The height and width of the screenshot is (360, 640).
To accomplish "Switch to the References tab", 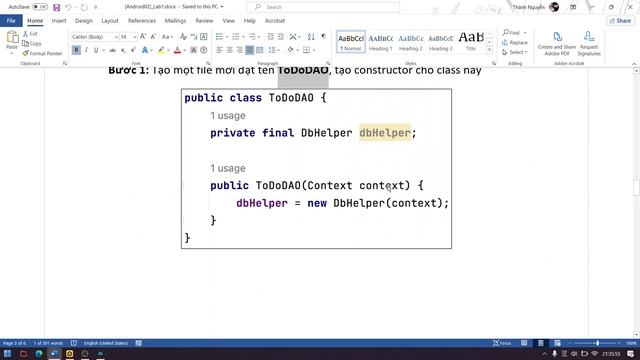I will coord(142,20).
